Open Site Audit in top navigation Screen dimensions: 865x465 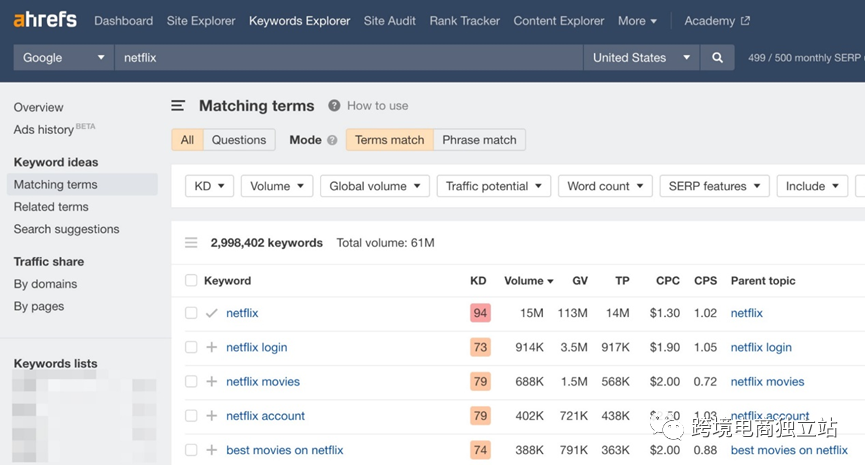pyautogui.click(x=389, y=21)
